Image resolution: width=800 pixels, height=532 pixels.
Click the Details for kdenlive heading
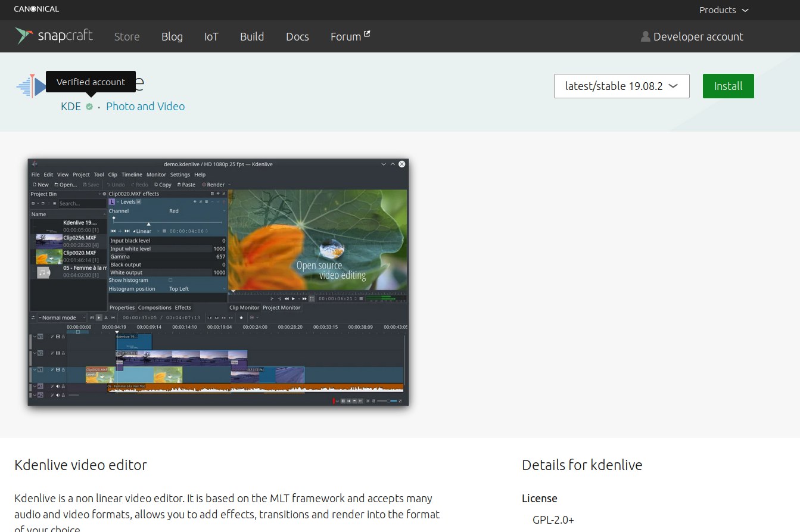point(582,465)
